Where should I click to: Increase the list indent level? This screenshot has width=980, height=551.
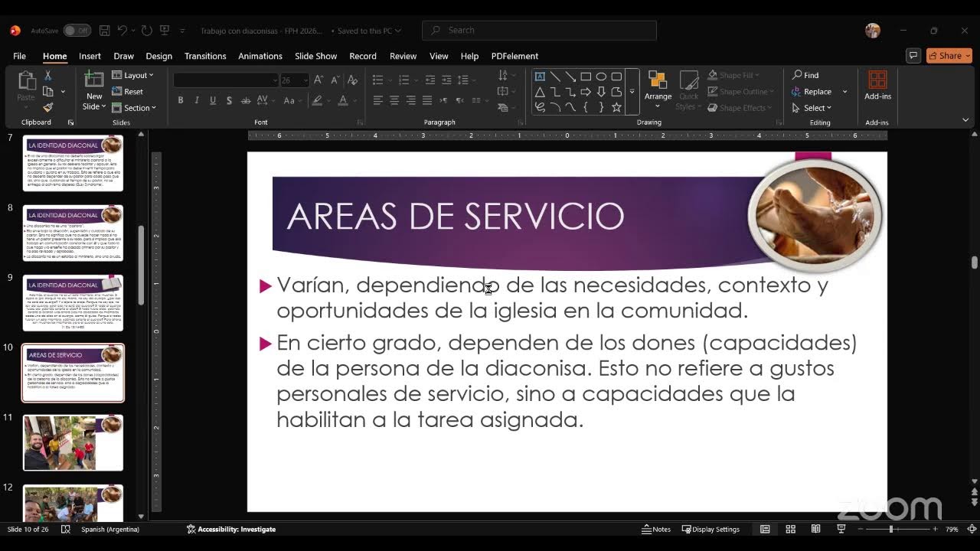[x=446, y=80]
